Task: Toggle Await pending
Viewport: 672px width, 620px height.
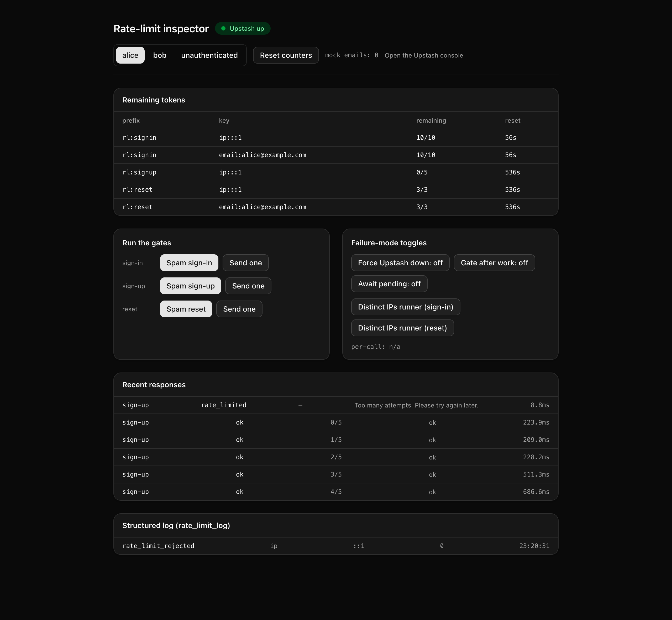Action: pyautogui.click(x=389, y=284)
